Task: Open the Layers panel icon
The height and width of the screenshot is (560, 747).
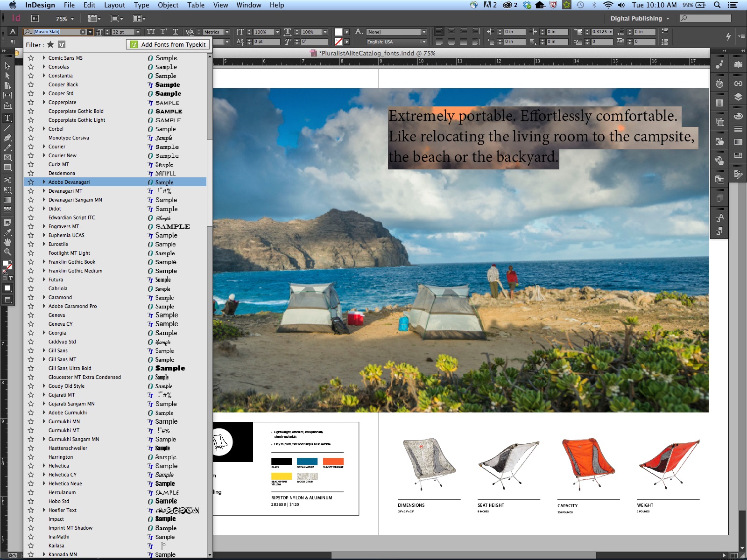Action: (738, 97)
